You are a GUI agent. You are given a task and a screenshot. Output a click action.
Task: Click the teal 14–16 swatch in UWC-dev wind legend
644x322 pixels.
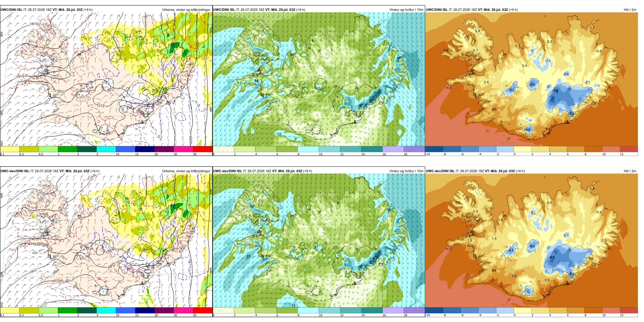pos(372,310)
